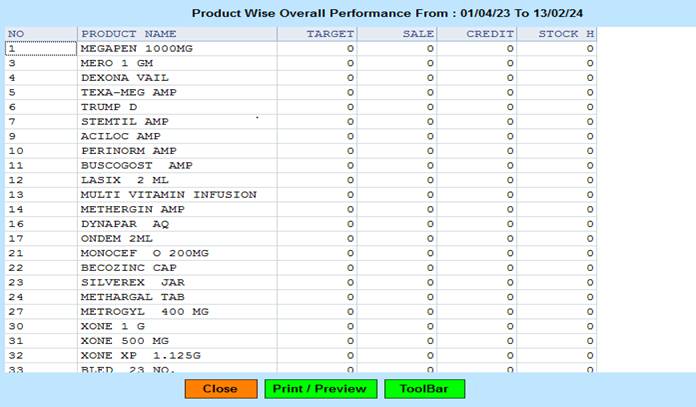This screenshot has height=407, width=696.
Task: Select the MULTI VITAMIN INFUSION entry
Action: tap(168, 194)
